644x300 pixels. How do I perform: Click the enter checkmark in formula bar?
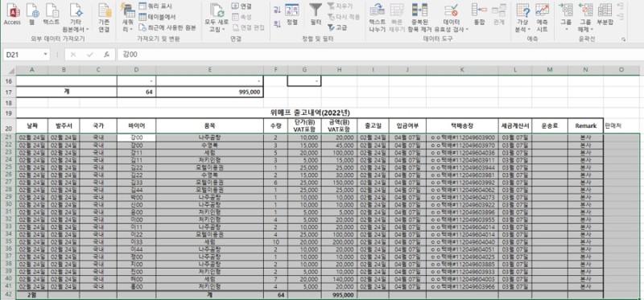click(x=90, y=55)
